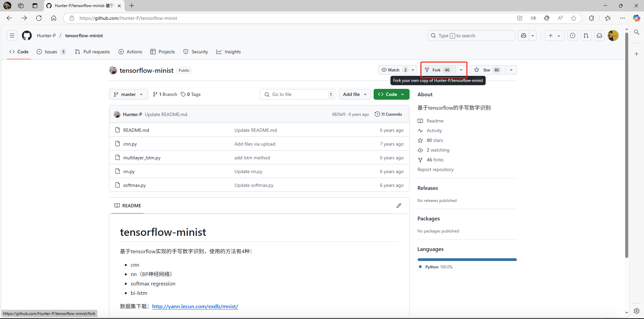
Task: Click the Python language bar
Action: coord(467,260)
